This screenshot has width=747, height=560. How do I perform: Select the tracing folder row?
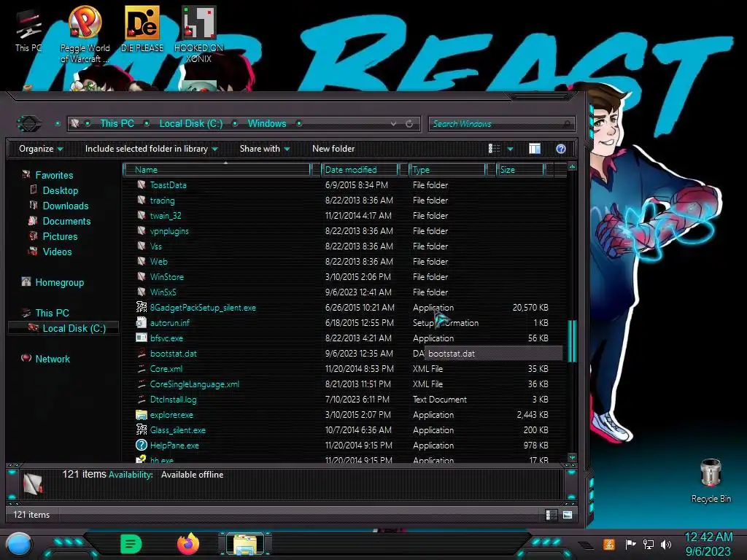pyautogui.click(x=343, y=200)
